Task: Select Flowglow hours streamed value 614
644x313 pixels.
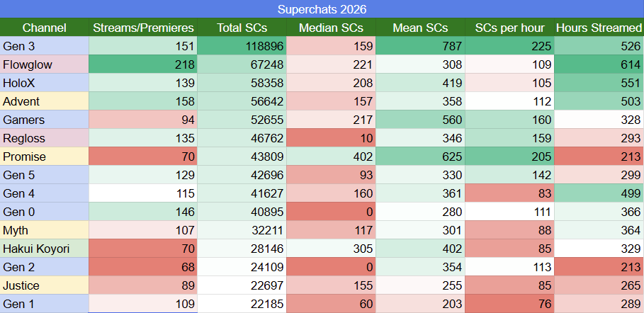Action: pos(599,64)
